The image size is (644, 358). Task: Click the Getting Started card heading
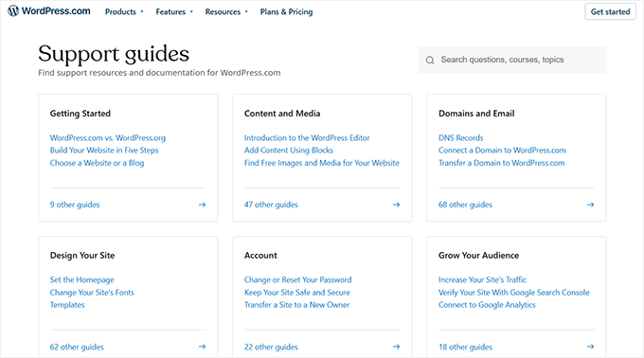80,114
